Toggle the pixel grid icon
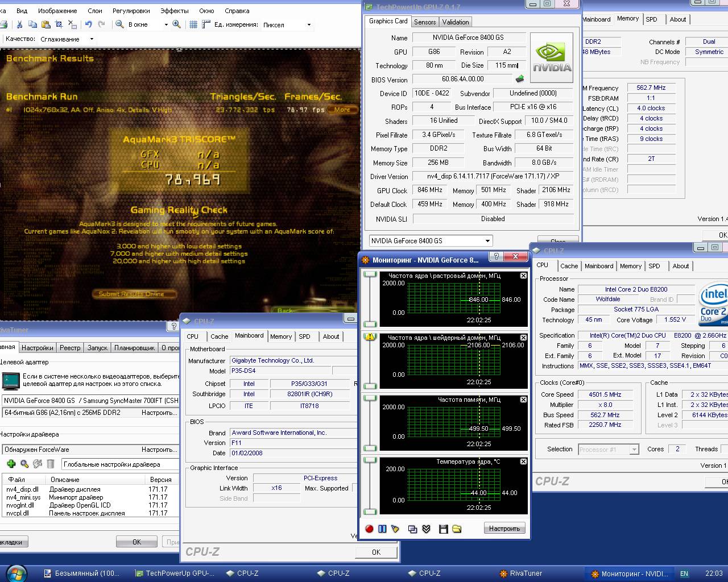 (193, 24)
